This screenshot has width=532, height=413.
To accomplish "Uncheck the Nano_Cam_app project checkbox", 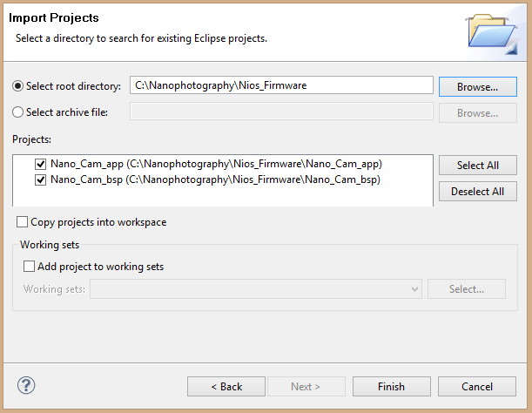I will pos(40,165).
